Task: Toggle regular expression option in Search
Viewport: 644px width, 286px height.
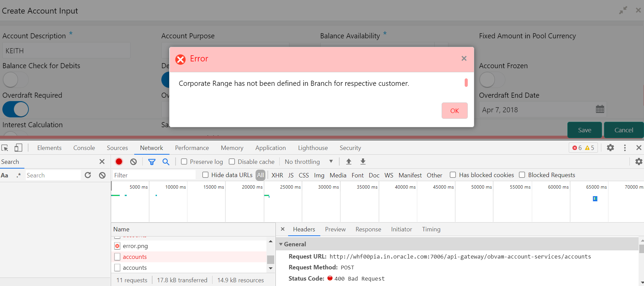Action: pyautogui.click(x=19, y=175)
